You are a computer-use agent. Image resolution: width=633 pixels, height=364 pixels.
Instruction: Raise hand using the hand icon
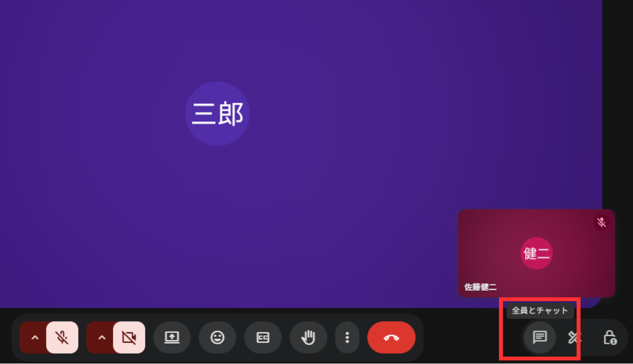click(308, 337)
